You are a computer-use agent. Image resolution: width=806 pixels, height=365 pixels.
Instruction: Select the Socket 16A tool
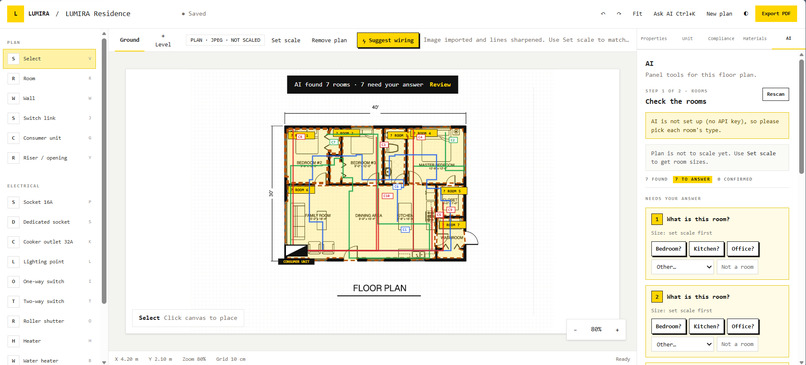pyautogui.click(x=49, y=202)
